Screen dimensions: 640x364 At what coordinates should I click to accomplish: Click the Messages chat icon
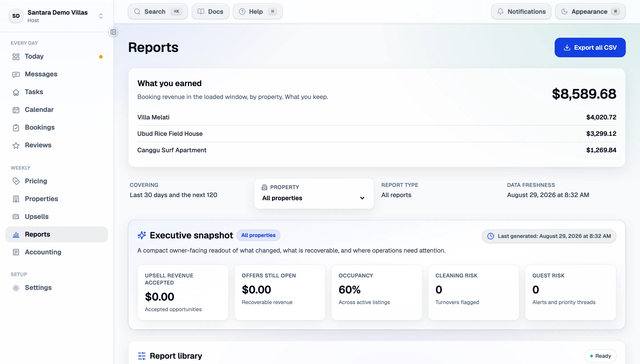16,75
